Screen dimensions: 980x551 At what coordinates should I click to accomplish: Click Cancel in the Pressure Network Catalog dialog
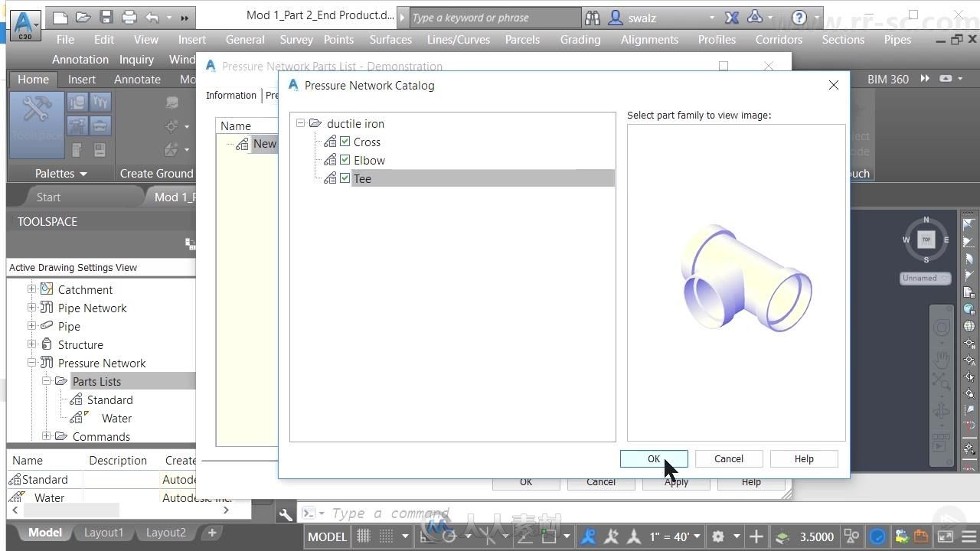click(x=729, y=458)
